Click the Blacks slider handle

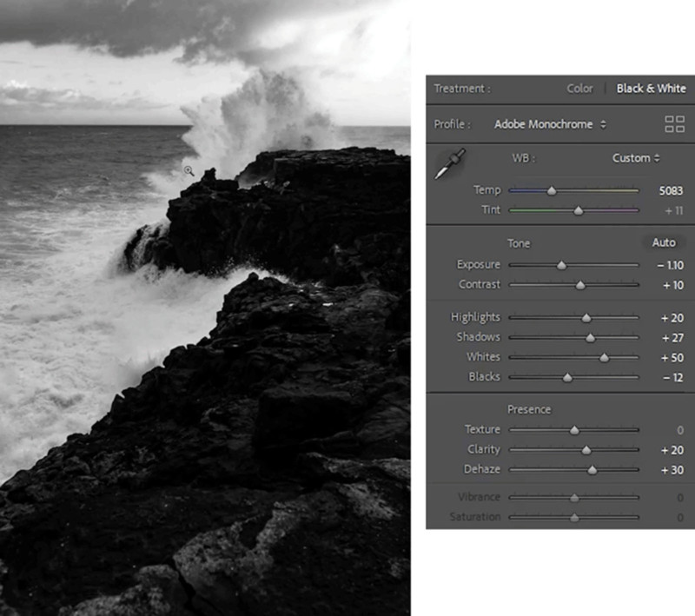point(567,378)
